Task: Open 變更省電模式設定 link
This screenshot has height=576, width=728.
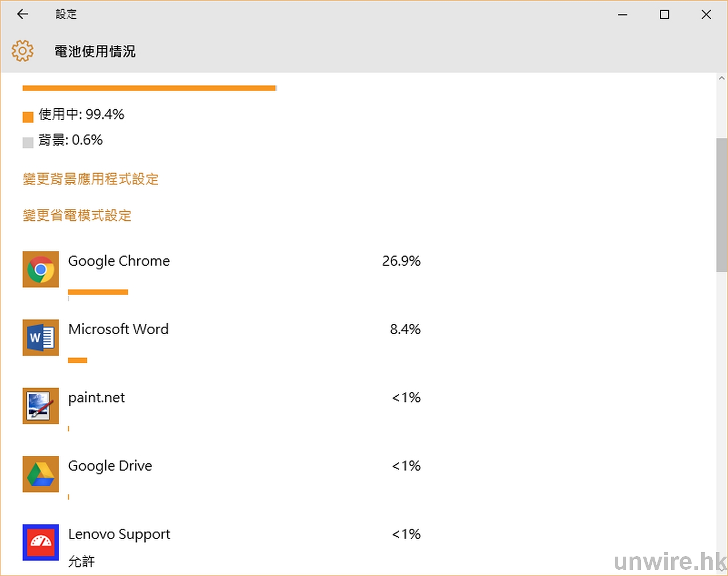Action: (x=77, y=216)
